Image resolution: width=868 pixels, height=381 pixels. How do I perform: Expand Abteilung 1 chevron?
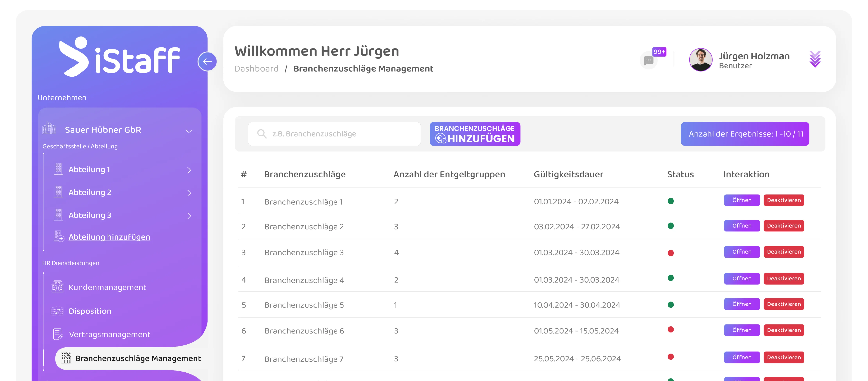tap(189, 170)
